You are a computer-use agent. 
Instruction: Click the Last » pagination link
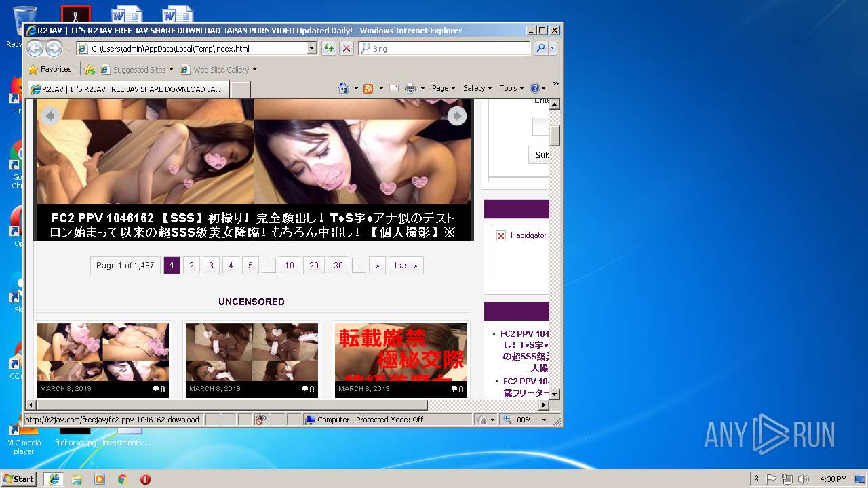[x=406, y=266]
